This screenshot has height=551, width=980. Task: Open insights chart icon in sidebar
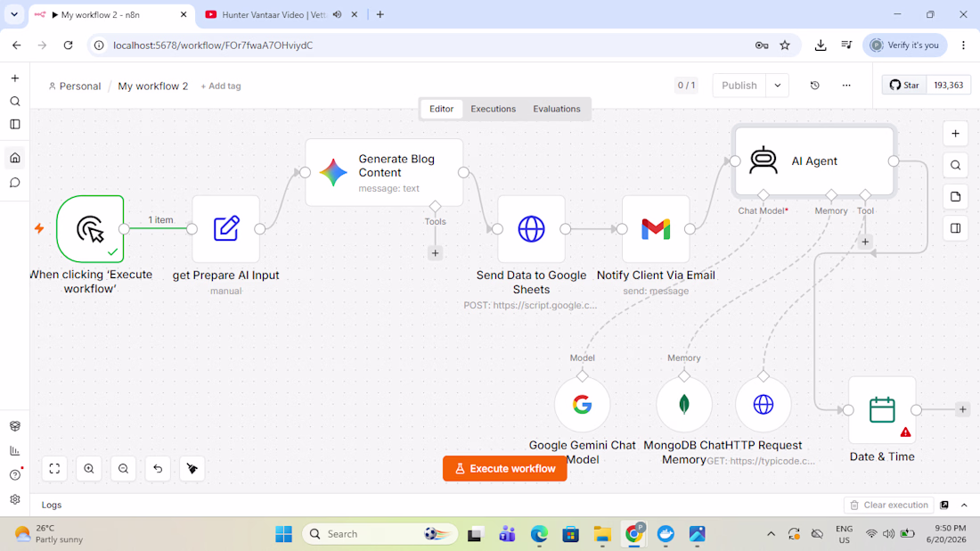click(15, 450)
